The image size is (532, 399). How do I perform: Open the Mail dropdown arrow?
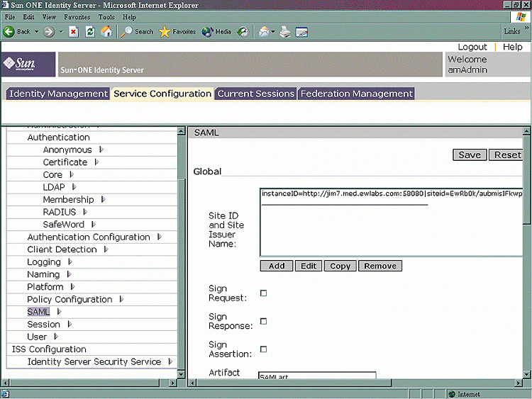[x=273, y=32]
